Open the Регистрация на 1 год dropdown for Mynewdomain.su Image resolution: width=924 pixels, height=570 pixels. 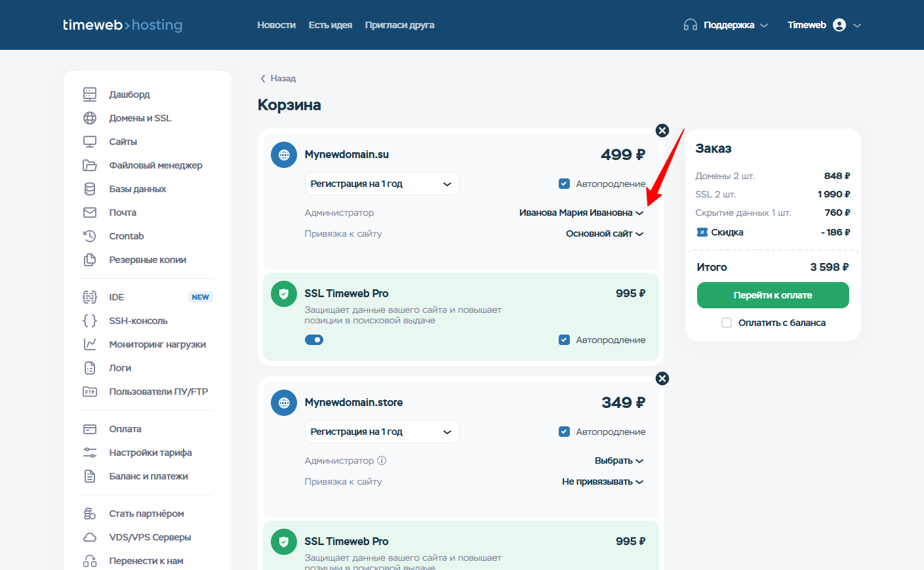click(382, 184)
